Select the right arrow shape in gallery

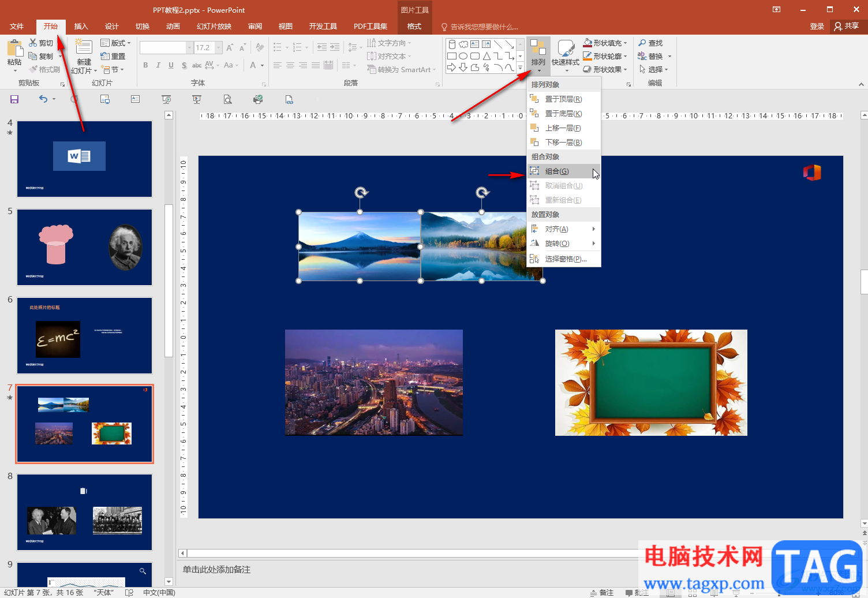452,68
